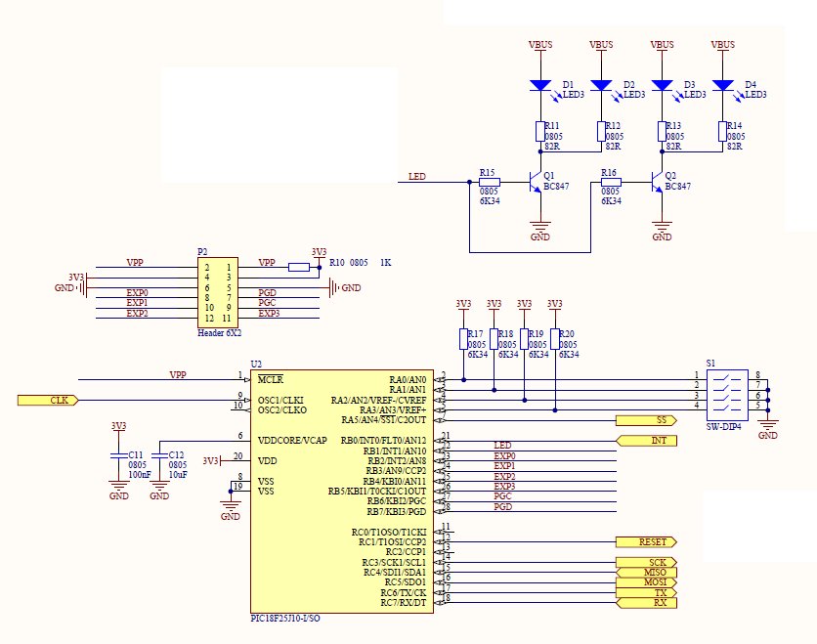Viewport: 817px width, 644px height.
Task: Click the INT port
Action: [x=646, y=441]
